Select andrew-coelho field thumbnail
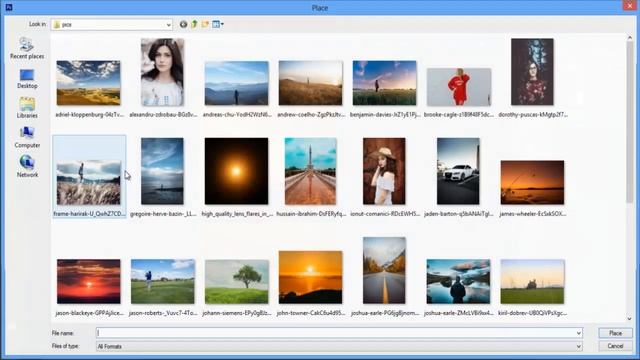 (x=311, y=83)
